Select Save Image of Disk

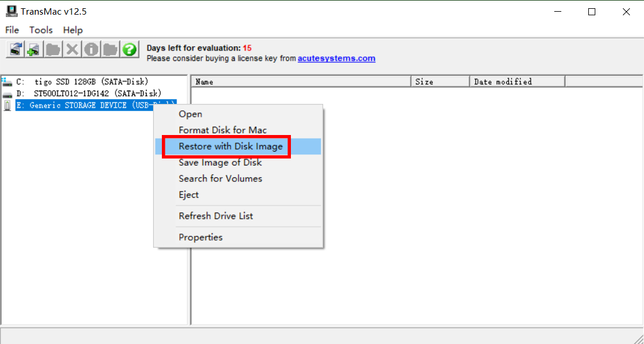[x=238, y=163]
